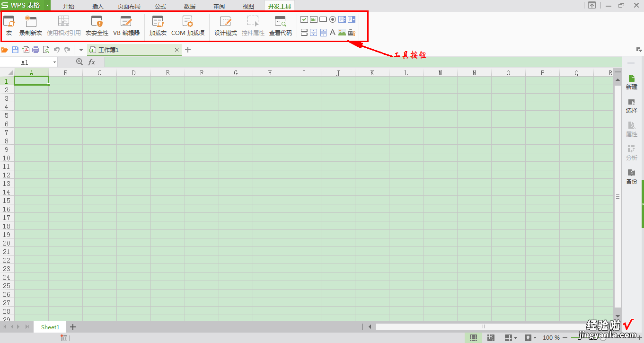Open print preview icon

coord(46,50)
